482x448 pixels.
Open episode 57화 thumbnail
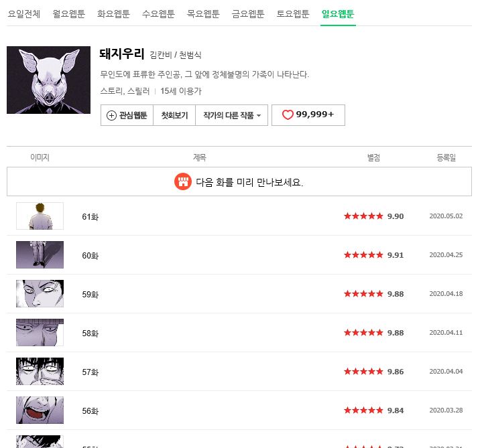tap(40, 371)
